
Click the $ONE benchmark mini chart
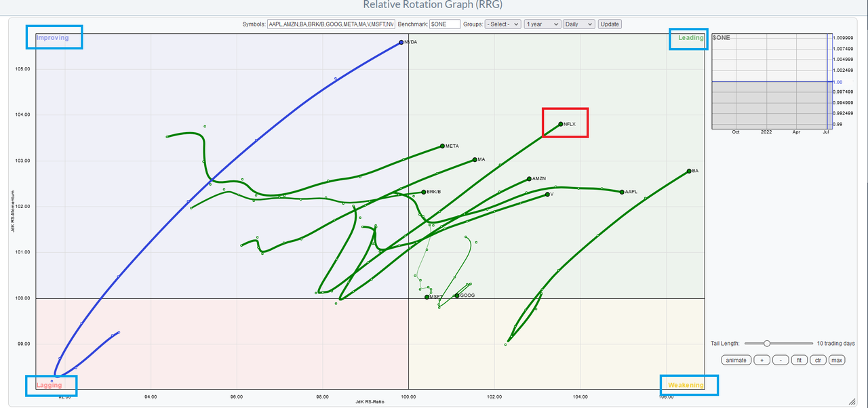point(772,81)
